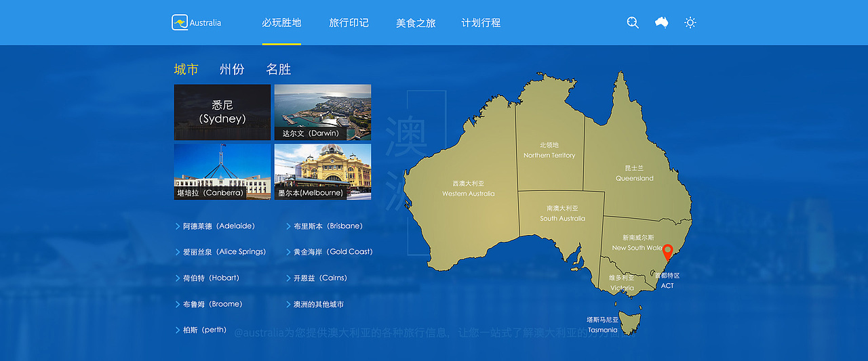Open the 阿德莱德 (Adelaide) city link
Screen dimensions: 868x361
click(x=219, y=226)
